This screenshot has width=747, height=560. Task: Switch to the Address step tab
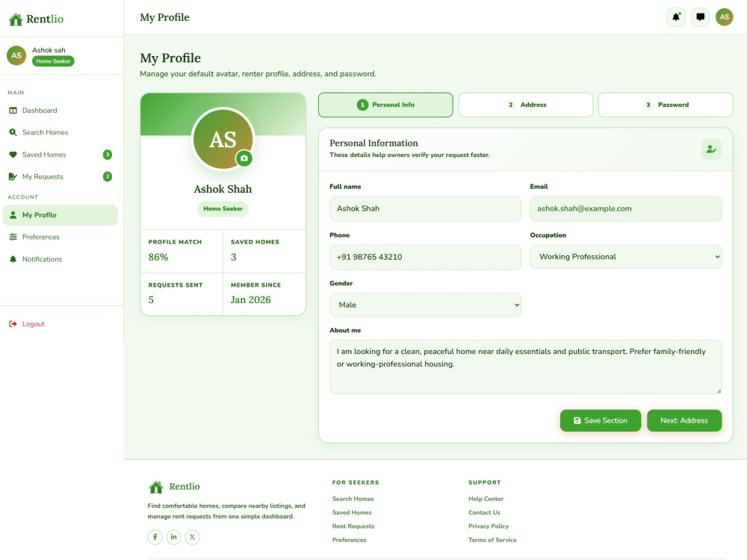(x=525, y=105)
